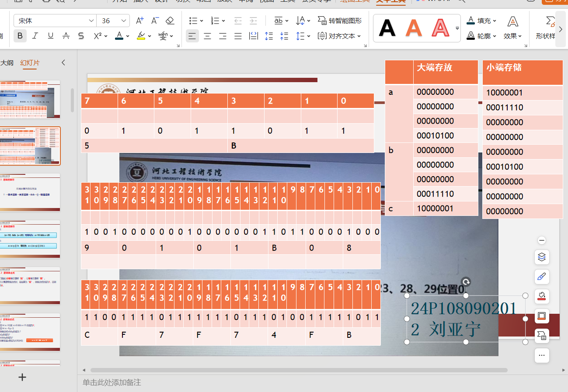Set paragraph alignment to center
Image resolution: width=568 pixels, height=392 pixels.
(x=208, y=36)
